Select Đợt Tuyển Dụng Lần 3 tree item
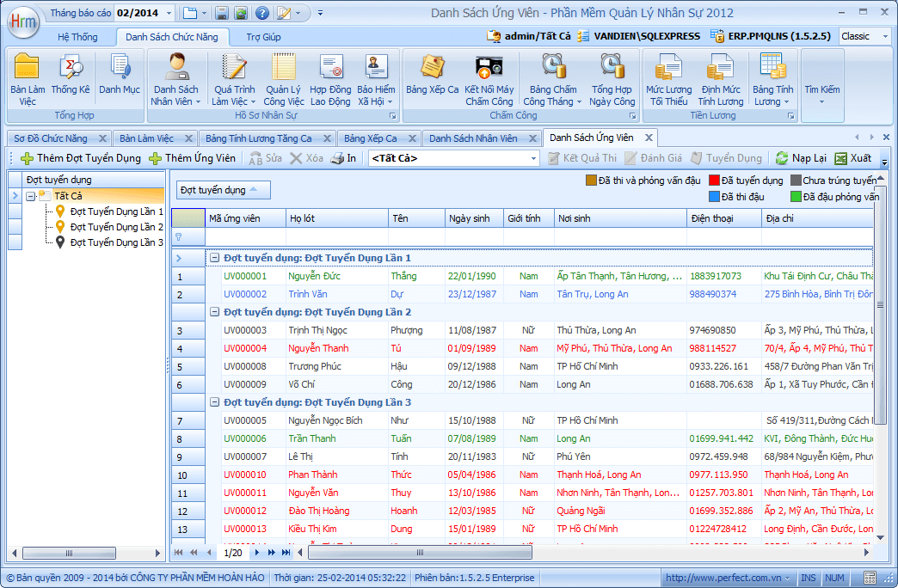The image size is (898, 588). (x=116, y=242)
